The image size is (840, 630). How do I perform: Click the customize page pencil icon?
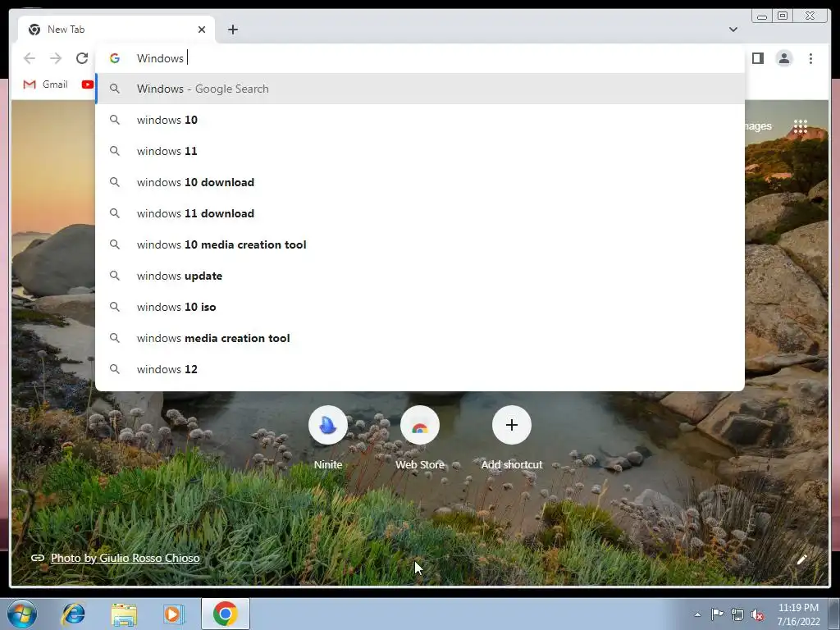click(x=802, y=559)
